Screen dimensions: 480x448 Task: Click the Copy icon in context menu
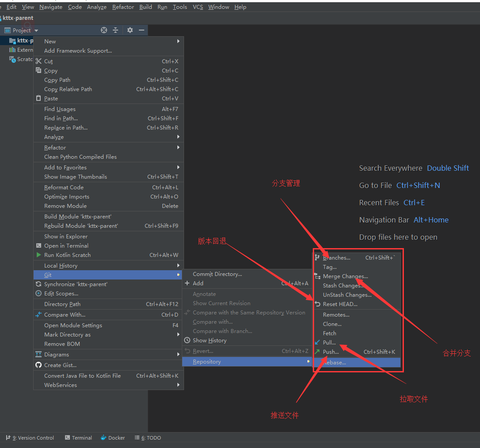(38, 70)
